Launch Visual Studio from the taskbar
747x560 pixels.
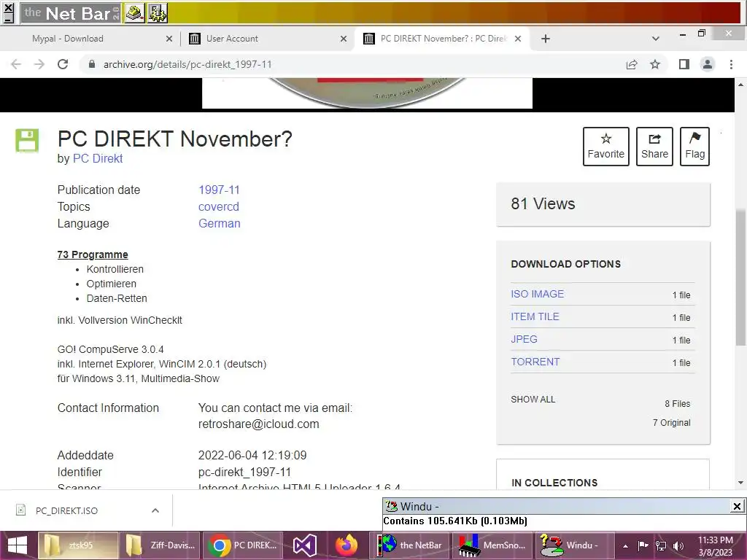pyautogui.click(x=305, y=545)
